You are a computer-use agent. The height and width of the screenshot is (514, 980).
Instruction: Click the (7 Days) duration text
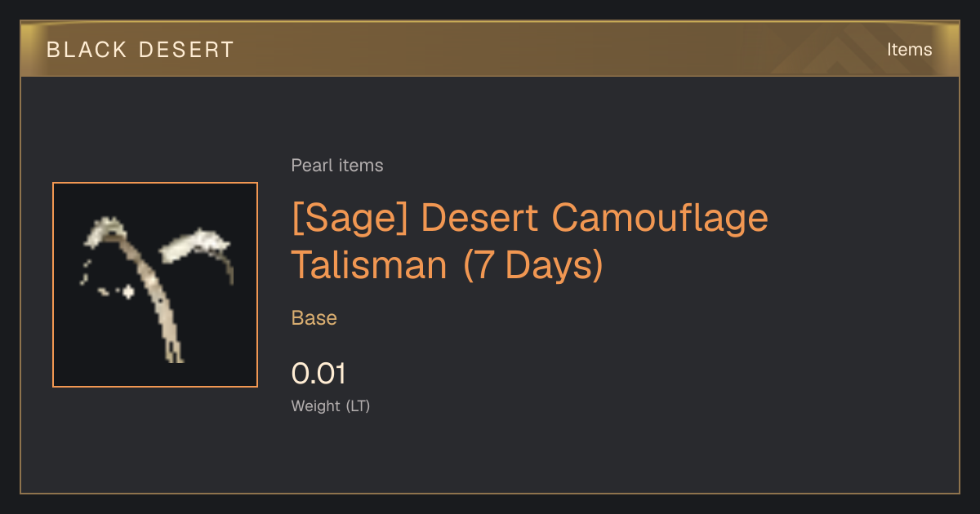533,265
